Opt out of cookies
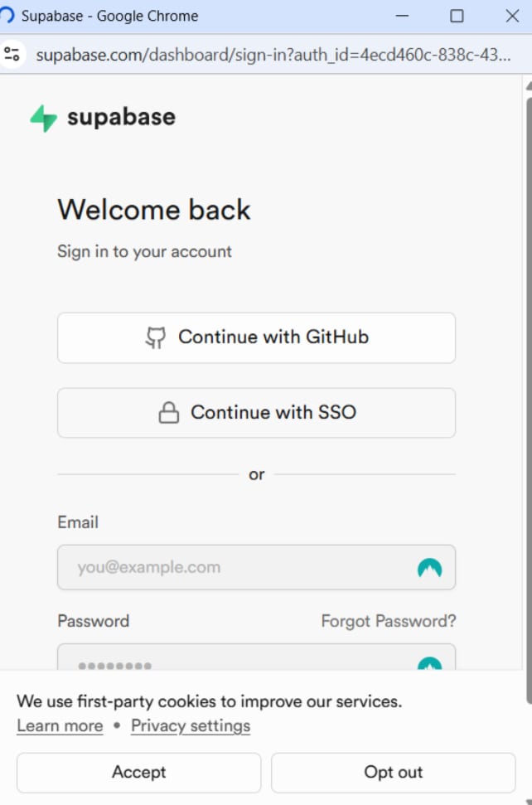 tap(393, 772)
